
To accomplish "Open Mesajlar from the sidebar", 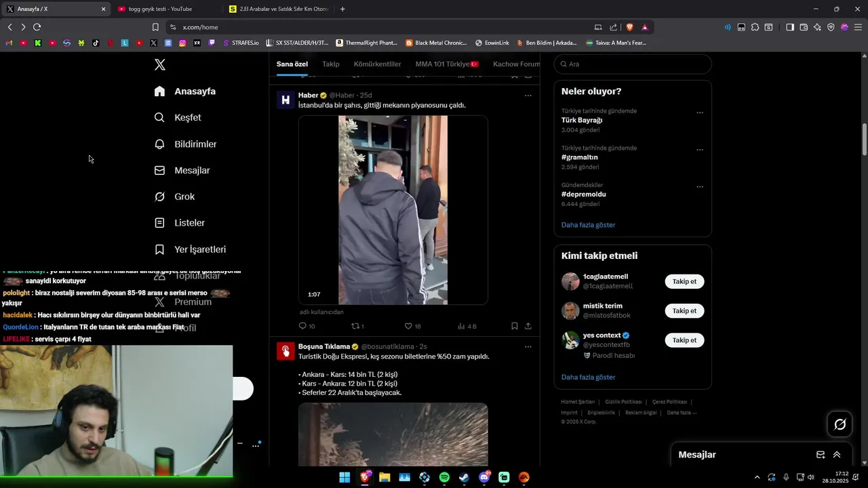I will pos(182,171).
